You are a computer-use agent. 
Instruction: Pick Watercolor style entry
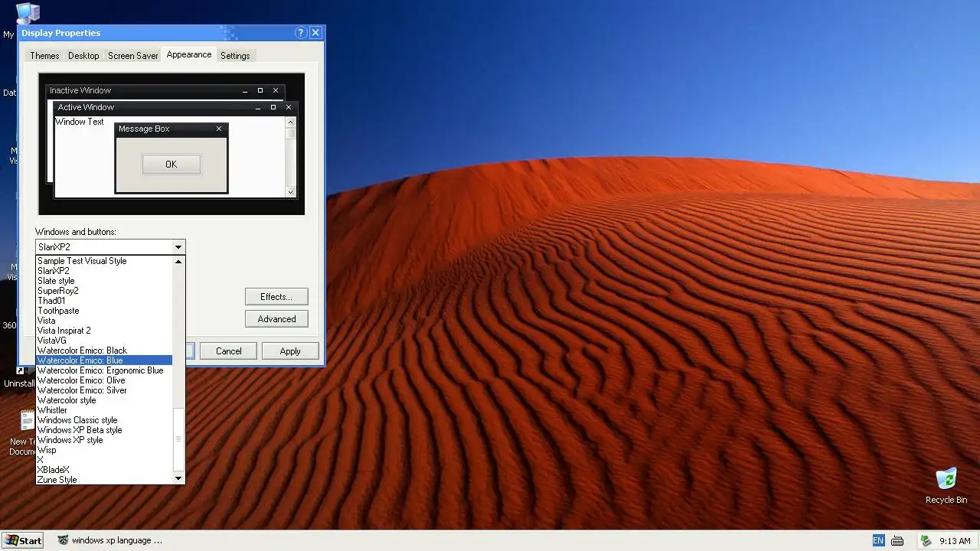pyautogui.click(x=104, y=400)
